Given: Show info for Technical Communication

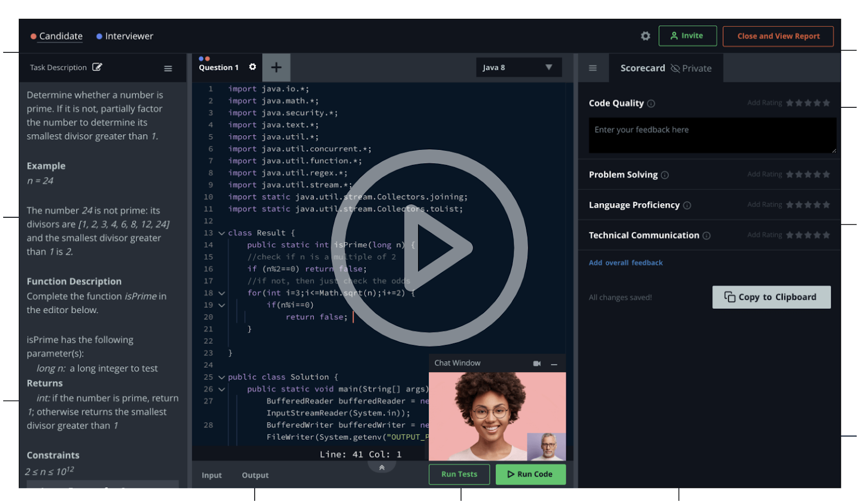Looking at the screenshot, I should pos(707,236).
